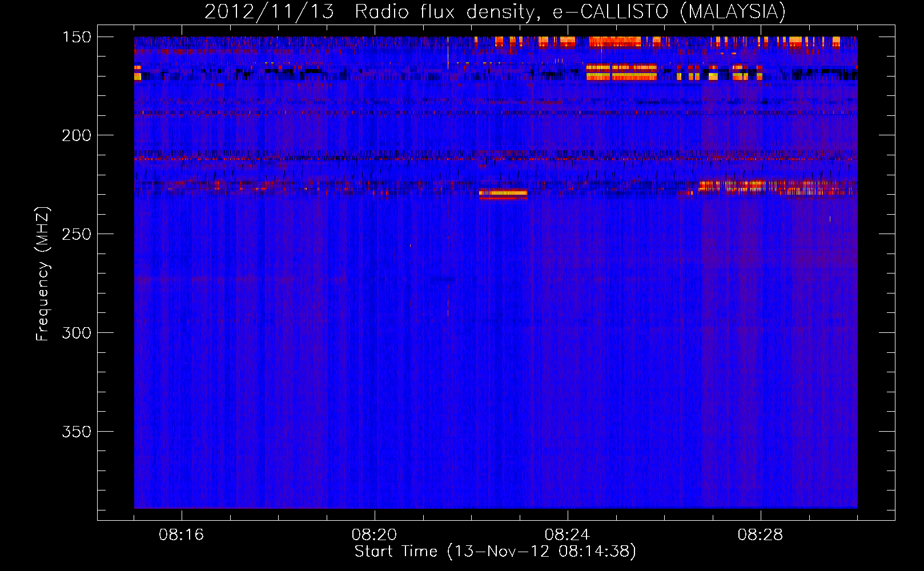Click the 08:16 time tick label
This screenshot has width=924, height=571.
pyautogui.click(x=182, y=535)
